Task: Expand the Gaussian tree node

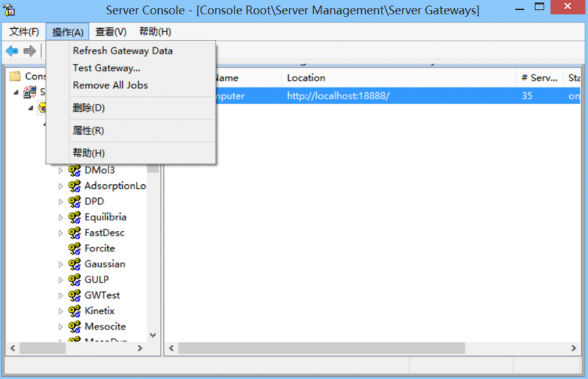Action: click(60, 265)
